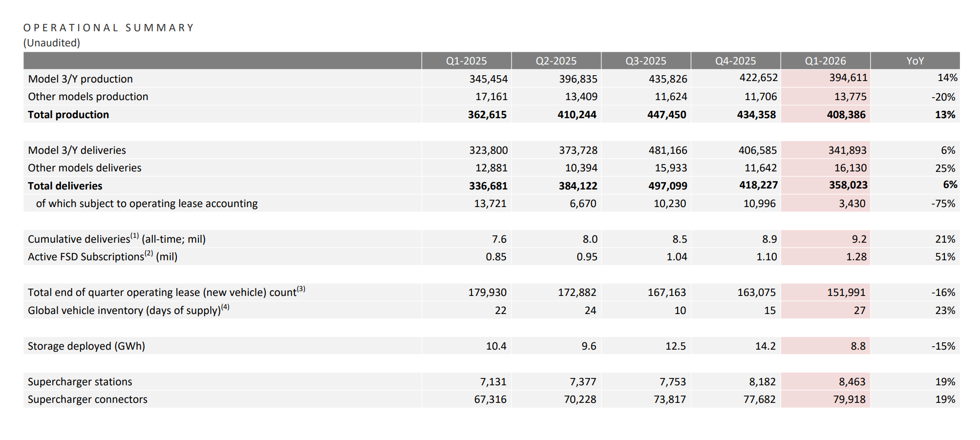The image size is (980, 440).
Task: Select the Q2-2025 column header
Action: click(556, 61)
